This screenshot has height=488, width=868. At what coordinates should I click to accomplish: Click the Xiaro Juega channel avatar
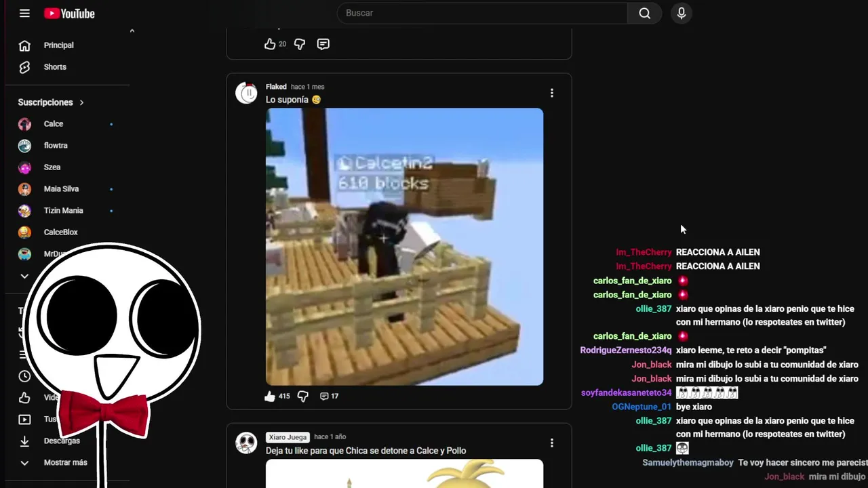pos(246,443)
